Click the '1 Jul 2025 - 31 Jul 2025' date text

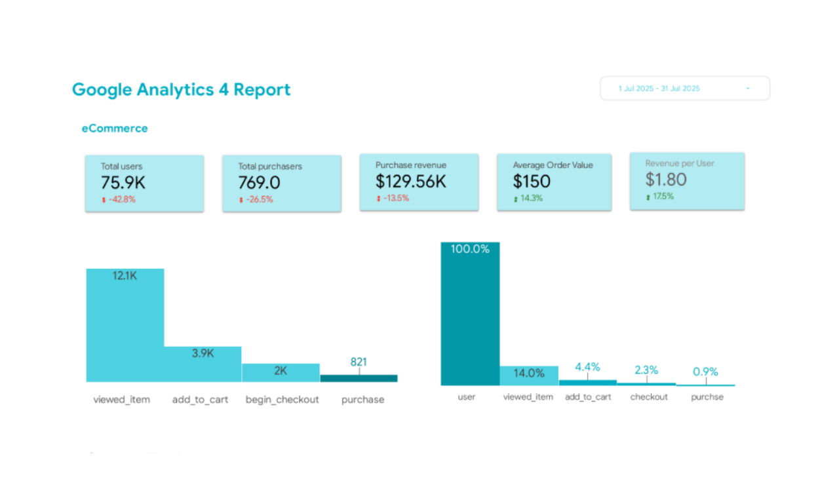(659, 88)
